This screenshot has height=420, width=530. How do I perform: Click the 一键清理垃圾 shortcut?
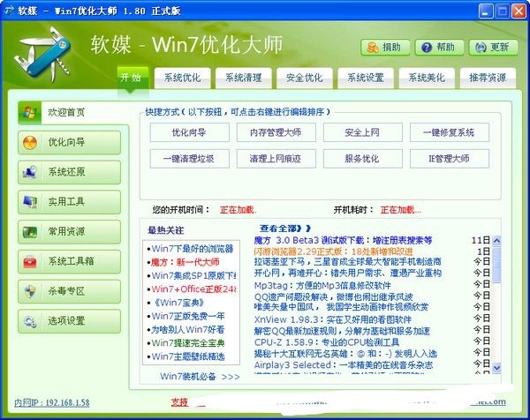190,159
